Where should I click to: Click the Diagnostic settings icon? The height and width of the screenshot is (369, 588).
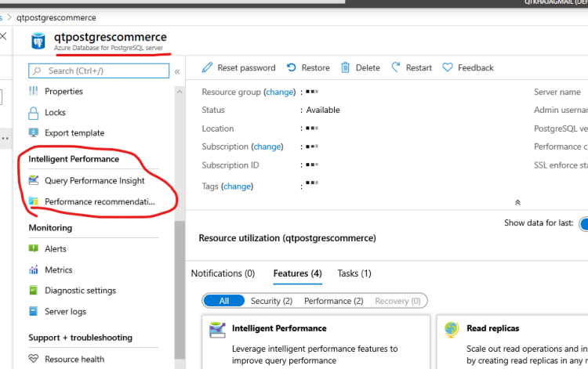point(34,291)
